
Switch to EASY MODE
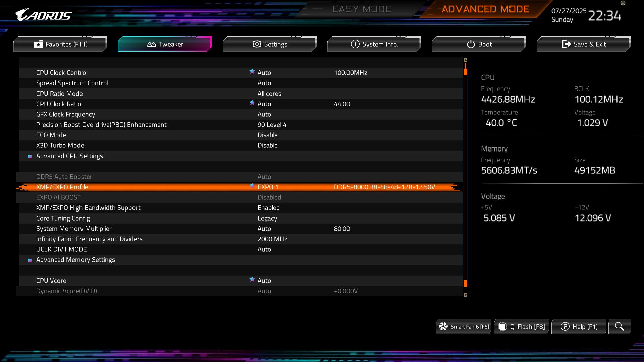click(x=361, y=9)
